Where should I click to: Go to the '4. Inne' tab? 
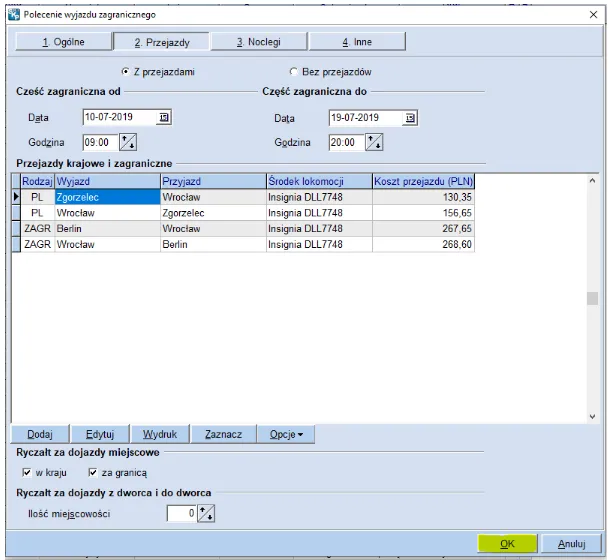coord(356,42)
